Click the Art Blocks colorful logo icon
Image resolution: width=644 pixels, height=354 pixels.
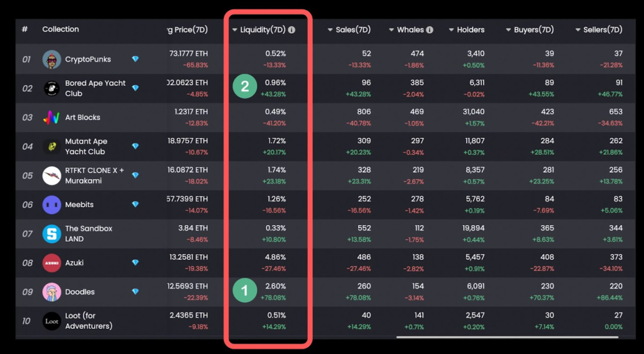[x=52, y=117]
